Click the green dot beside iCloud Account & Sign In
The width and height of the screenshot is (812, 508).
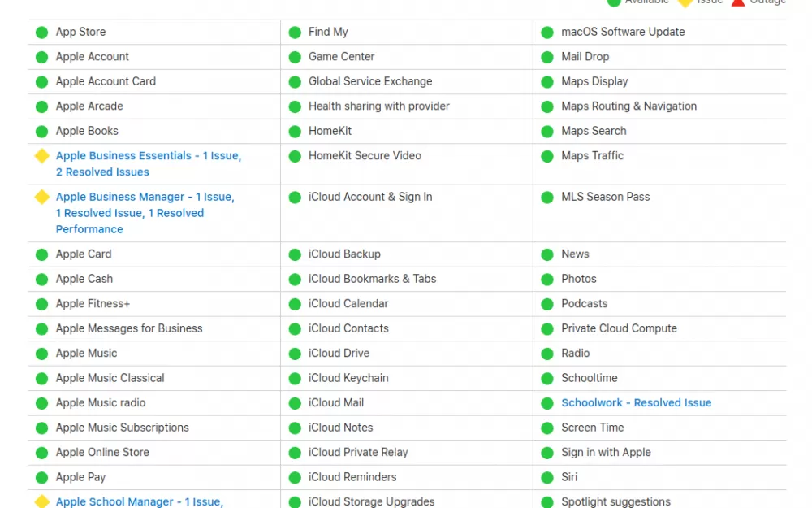pyautogui.click(x=295, y=198)
